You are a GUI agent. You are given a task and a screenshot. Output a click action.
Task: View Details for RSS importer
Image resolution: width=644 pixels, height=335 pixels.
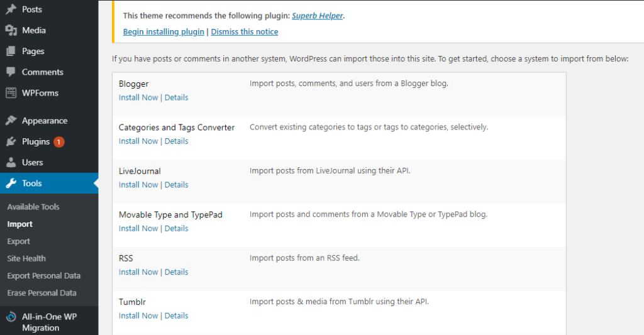pos(176,272)
